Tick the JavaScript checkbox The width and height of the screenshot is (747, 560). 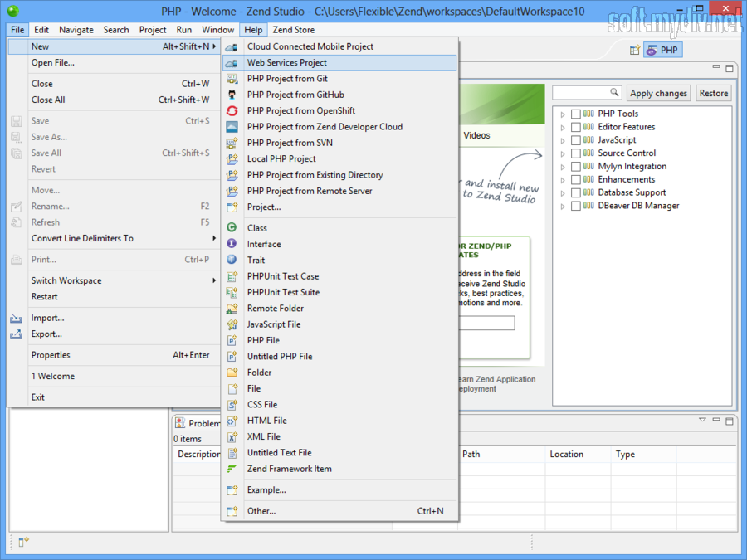[x=575, y=140]
